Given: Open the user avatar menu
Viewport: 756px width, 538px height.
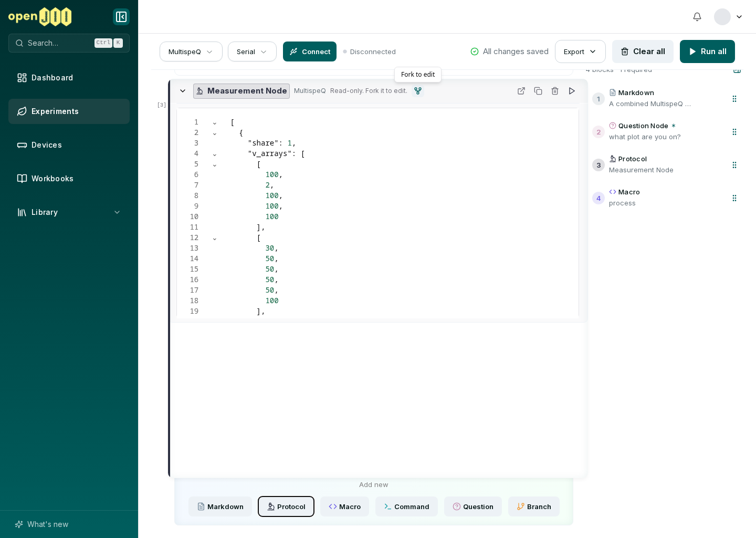Looking at the screenshot, I should point(729,17).
